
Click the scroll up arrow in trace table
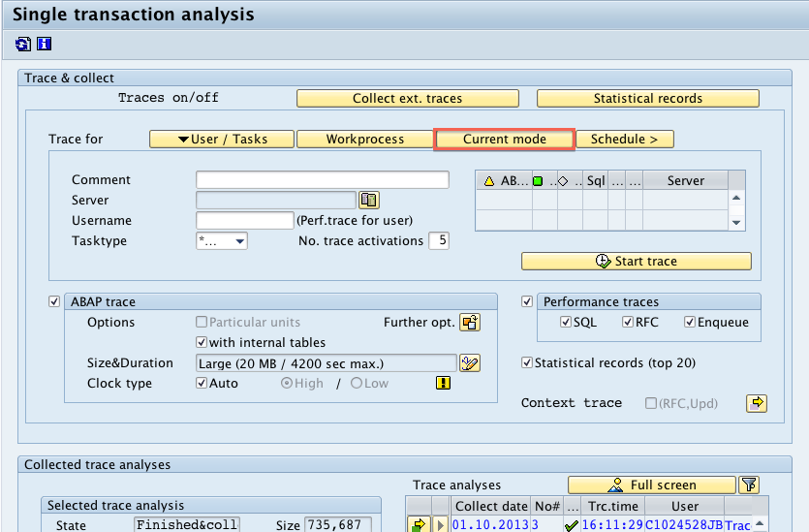point(736,198)
